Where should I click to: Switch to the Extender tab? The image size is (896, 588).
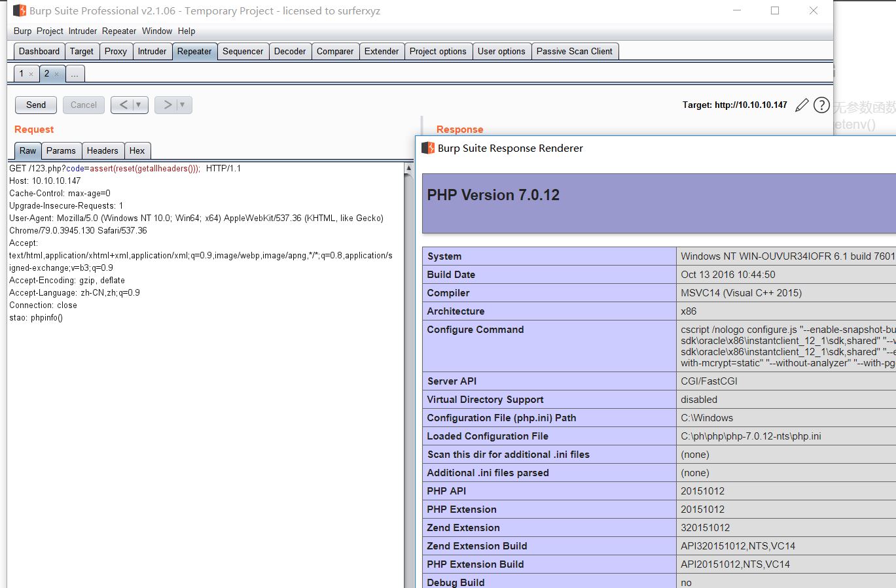382,51
